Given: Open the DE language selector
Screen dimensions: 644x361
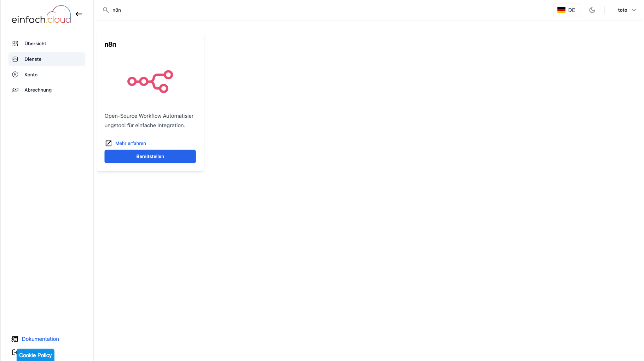Looking at the screenshot, I should click(x=566, y=10).
